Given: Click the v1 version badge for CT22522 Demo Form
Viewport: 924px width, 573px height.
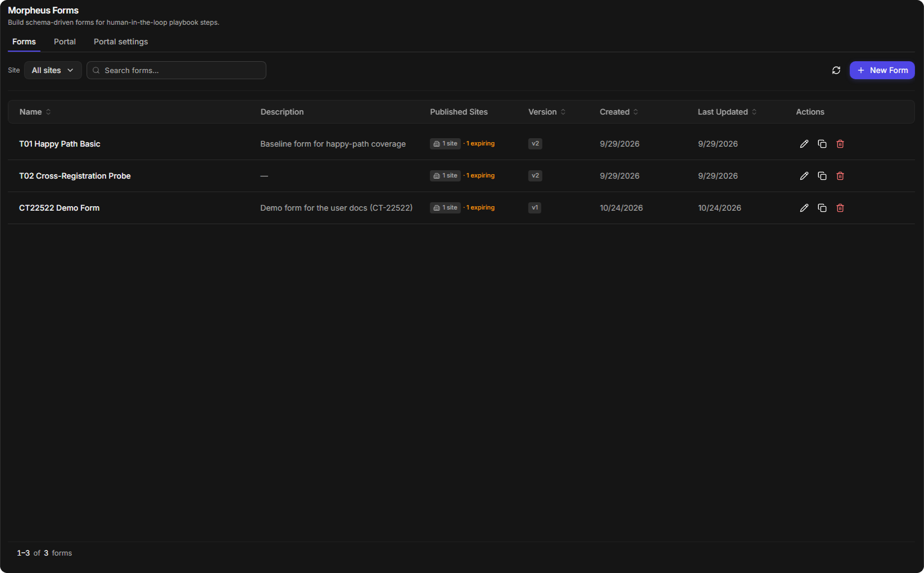Looking at the screenshot, I should coord(535,208).
